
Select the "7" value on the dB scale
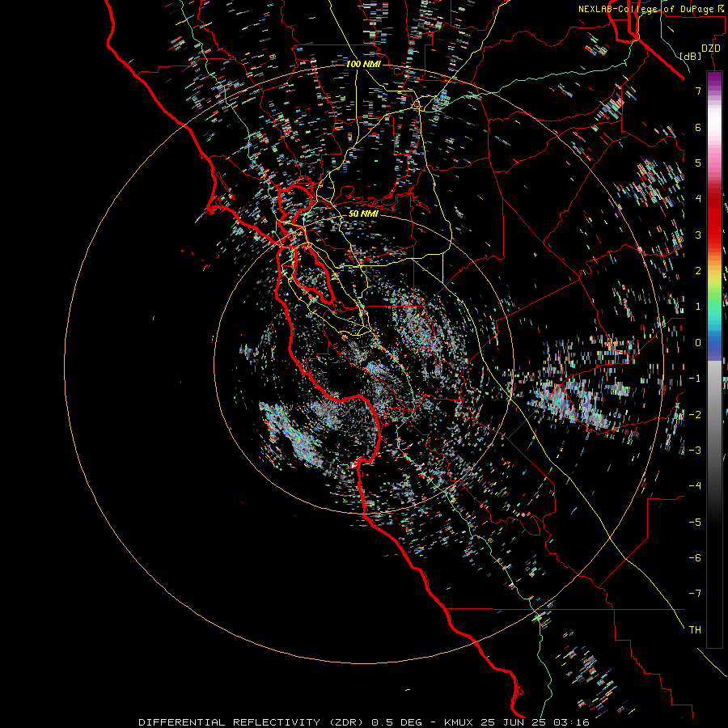click(698, 91)
